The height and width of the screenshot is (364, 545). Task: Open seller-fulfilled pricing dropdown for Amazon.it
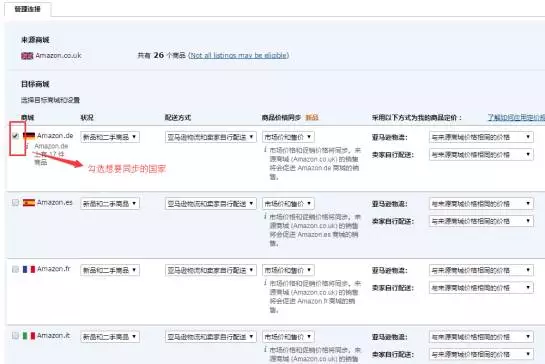tap(481, 354)
